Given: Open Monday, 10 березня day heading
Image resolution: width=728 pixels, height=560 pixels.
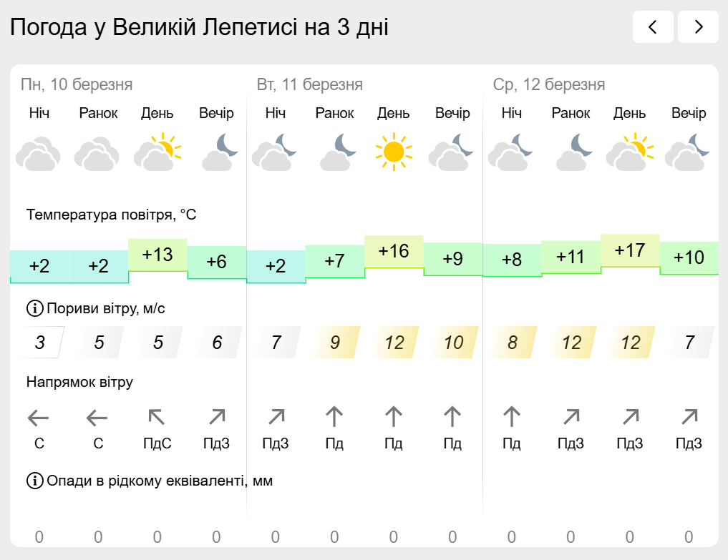Looking at the screenshot, I should [x=77, y=84].
